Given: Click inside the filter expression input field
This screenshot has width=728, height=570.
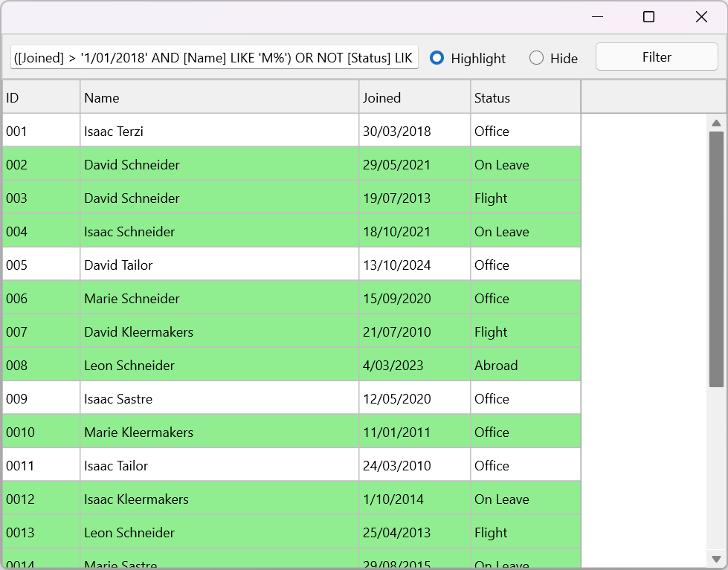Looking at the screenshot, I should (213, 57).
